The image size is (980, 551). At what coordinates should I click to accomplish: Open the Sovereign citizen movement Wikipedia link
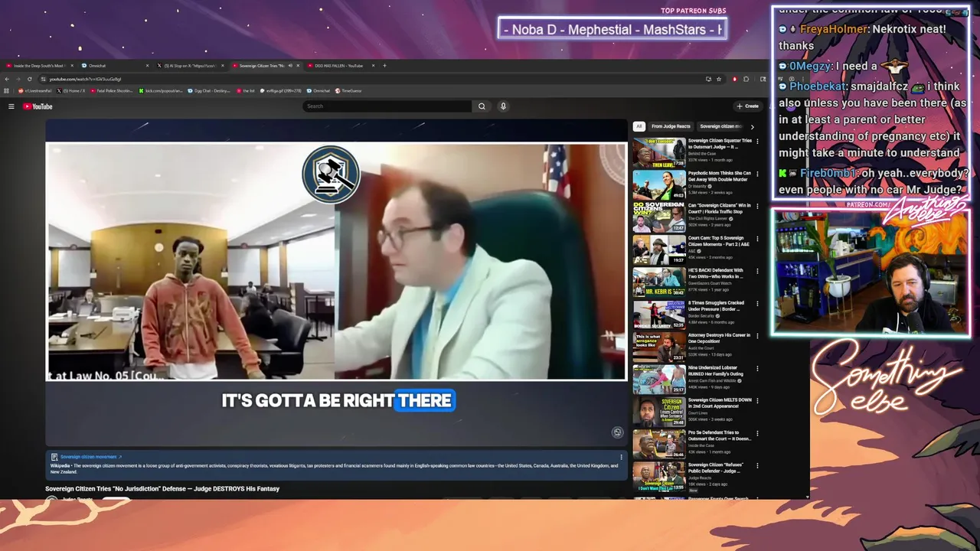coord(90,457)
